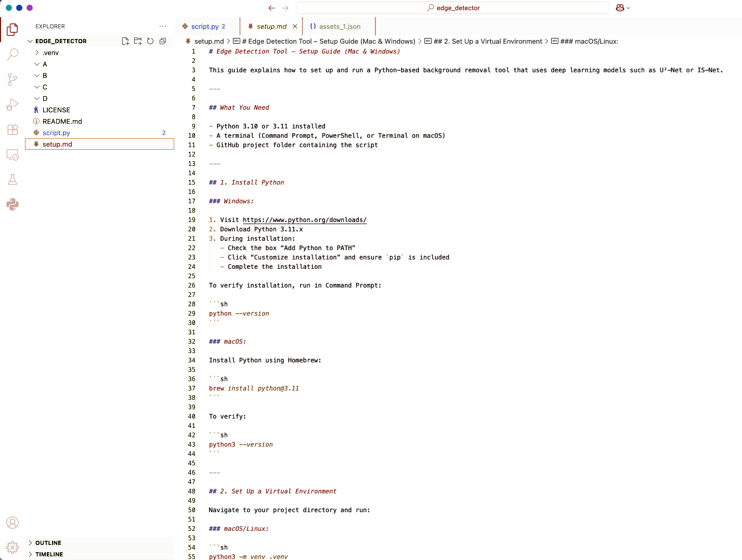Switch to the setup.md tab
The image size is (742, 560).
pos(271,27)
